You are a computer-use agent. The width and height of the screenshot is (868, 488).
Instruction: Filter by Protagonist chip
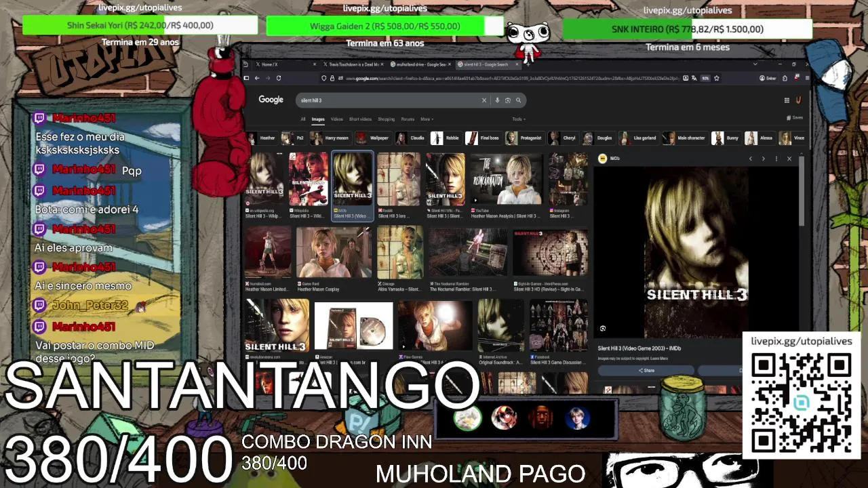524,138
